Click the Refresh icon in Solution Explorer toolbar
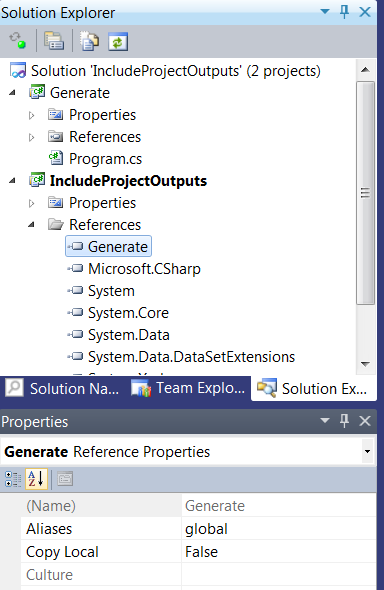The height and width of the screenshot is (590, 384). [118, 41]
